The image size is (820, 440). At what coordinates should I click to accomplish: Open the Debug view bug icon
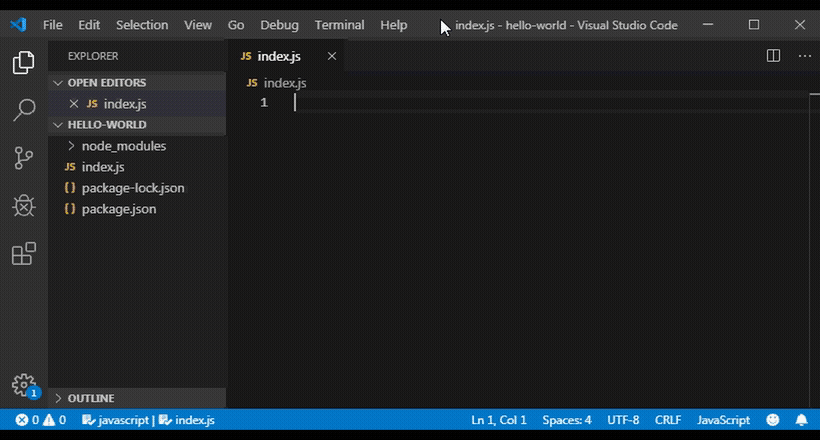pos(24,206)
